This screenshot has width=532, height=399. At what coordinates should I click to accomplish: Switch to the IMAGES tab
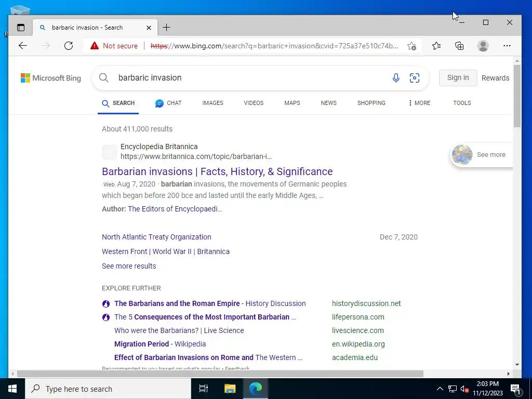coord(212,103)
